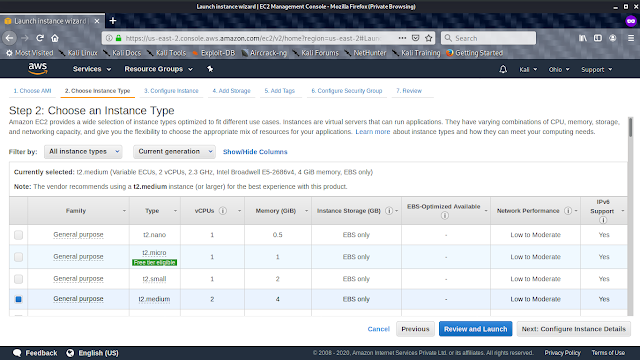Click the page vertical scrollbar thumb
Image resolution: width=640 pixels, height=360 pixels.
pyautogui.click(x=631, y=127)
